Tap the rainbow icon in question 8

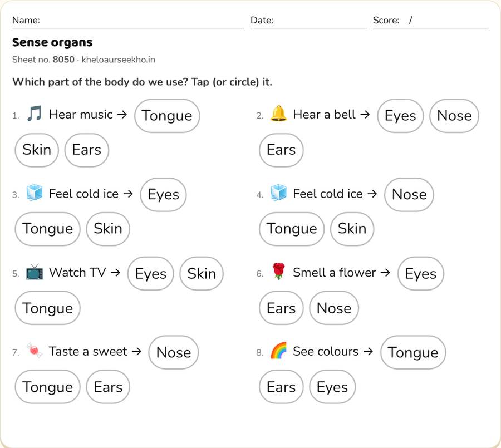click(278, 351)
